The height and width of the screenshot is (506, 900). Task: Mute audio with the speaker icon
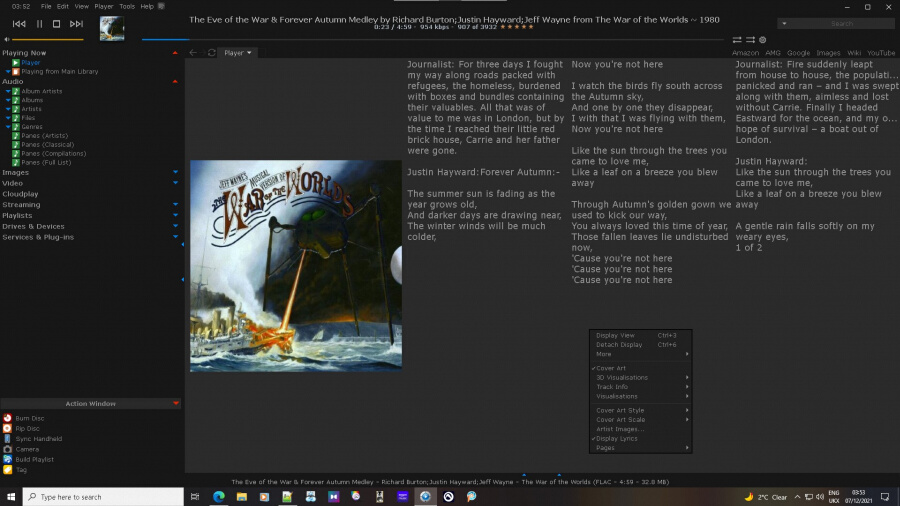coord(6,39)
